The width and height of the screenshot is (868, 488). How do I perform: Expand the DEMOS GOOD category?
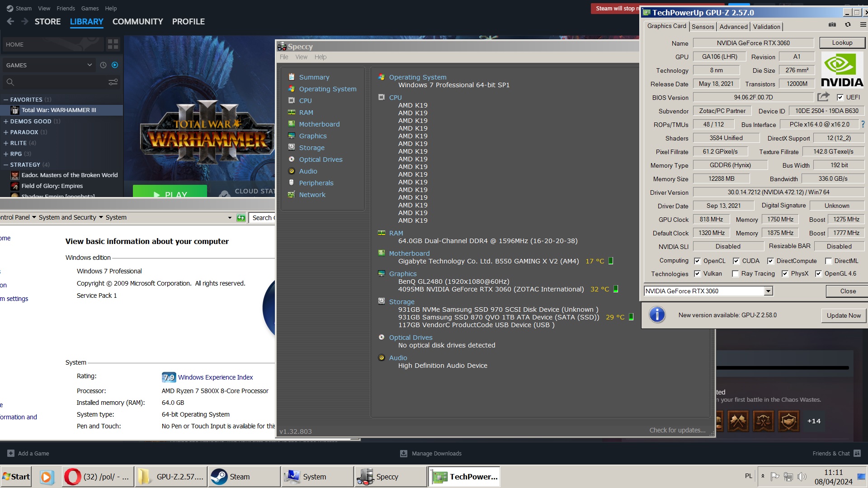click(6, 121)
